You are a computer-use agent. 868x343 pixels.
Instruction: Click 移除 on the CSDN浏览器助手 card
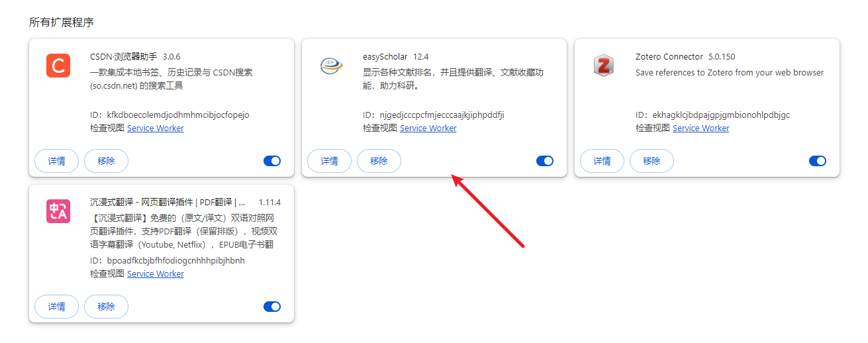106,161
